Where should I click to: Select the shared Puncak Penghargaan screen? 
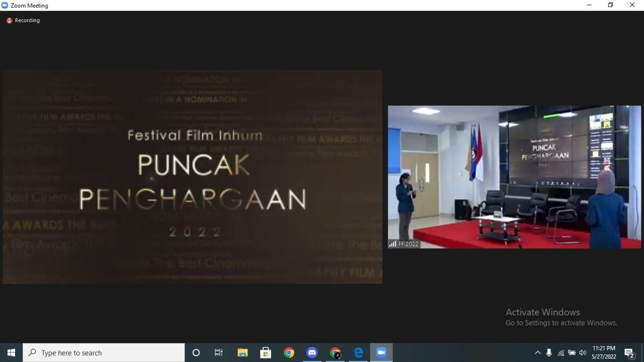coord(192,177)
